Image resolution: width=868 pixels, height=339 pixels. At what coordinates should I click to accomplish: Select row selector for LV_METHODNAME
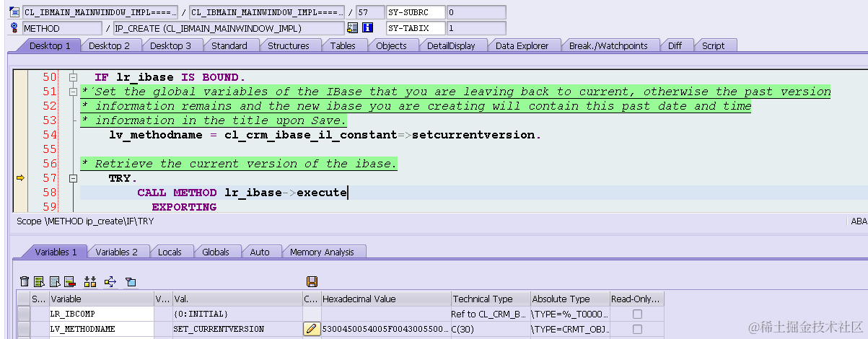pos(24,329)
